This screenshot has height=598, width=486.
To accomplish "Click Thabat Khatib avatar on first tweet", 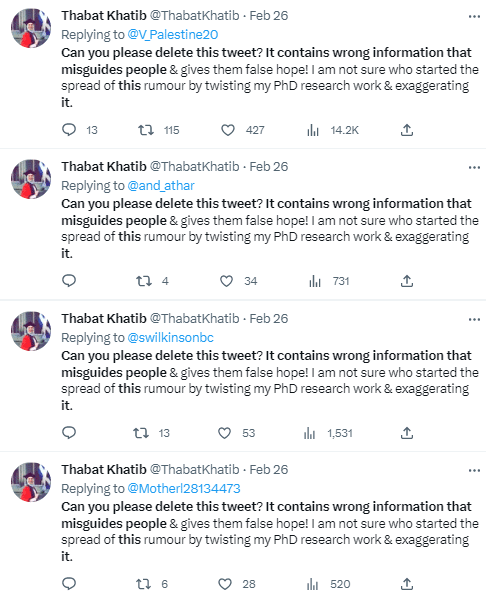I will (x=31, y=28).
